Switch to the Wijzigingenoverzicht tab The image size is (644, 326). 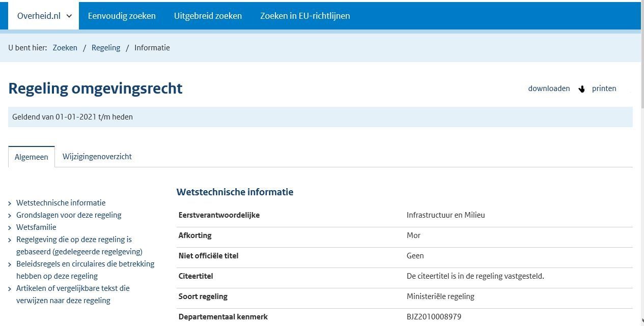point(97,157)
